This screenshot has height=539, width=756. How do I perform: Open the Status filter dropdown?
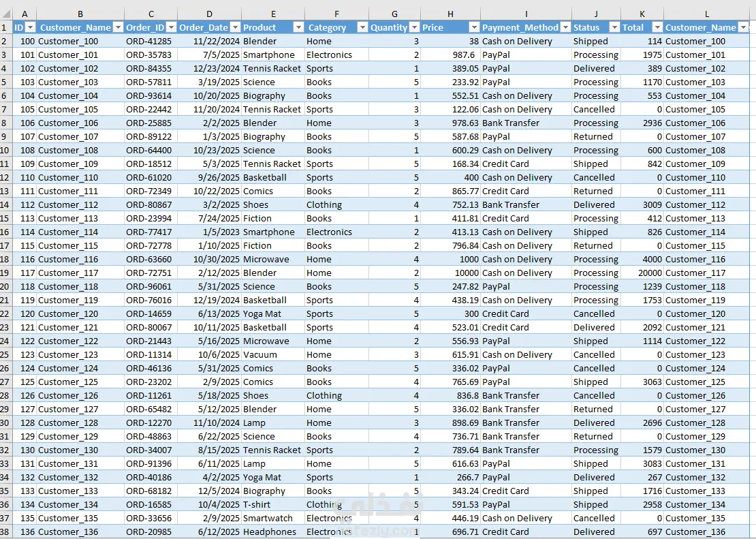615,27
